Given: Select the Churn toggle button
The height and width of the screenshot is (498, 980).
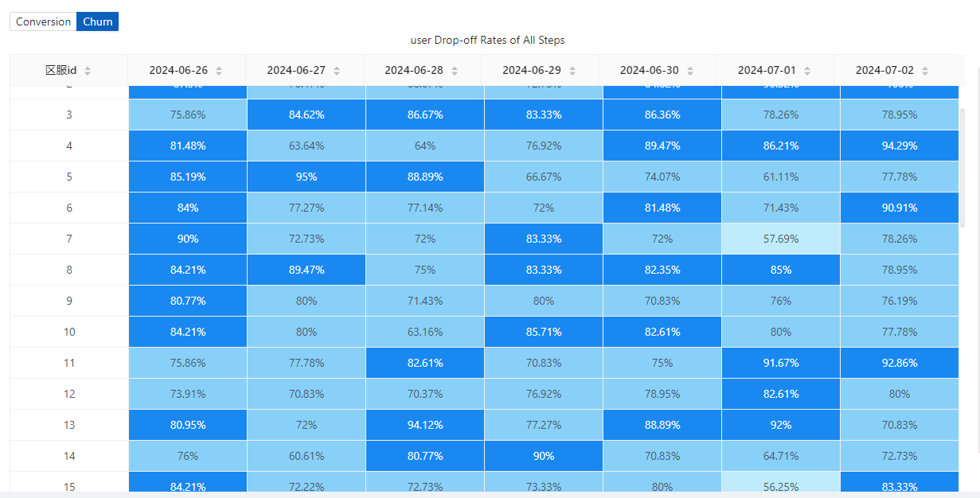Looking at the screenshot, I should tap(98, 21).
